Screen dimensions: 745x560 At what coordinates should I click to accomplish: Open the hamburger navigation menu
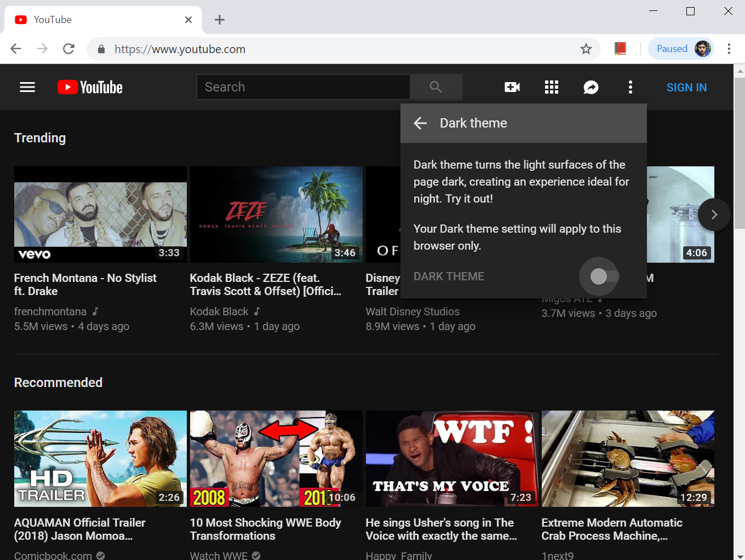pyautogui.click(x=27, y=87)
